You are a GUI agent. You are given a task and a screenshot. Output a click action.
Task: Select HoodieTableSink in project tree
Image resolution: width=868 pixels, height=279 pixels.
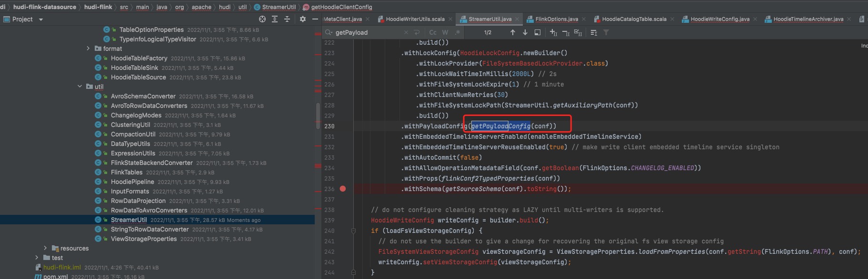point(134,67)
